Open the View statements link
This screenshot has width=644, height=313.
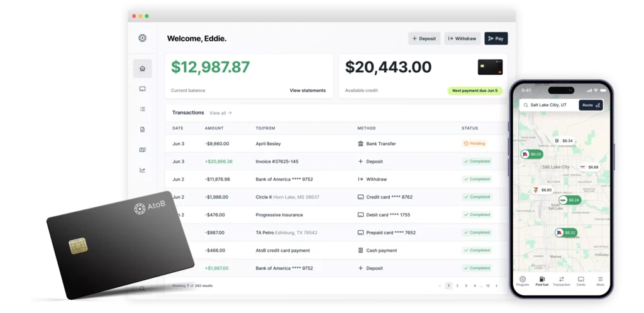coord(308,91)
